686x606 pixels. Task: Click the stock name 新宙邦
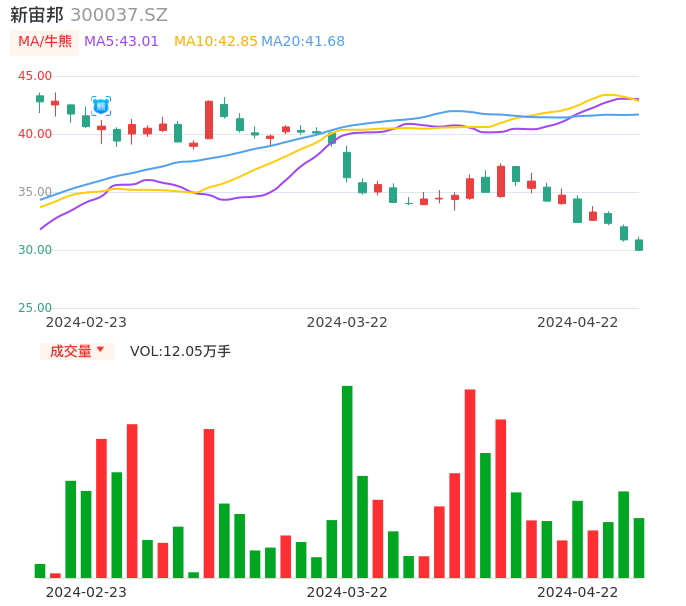37,15
